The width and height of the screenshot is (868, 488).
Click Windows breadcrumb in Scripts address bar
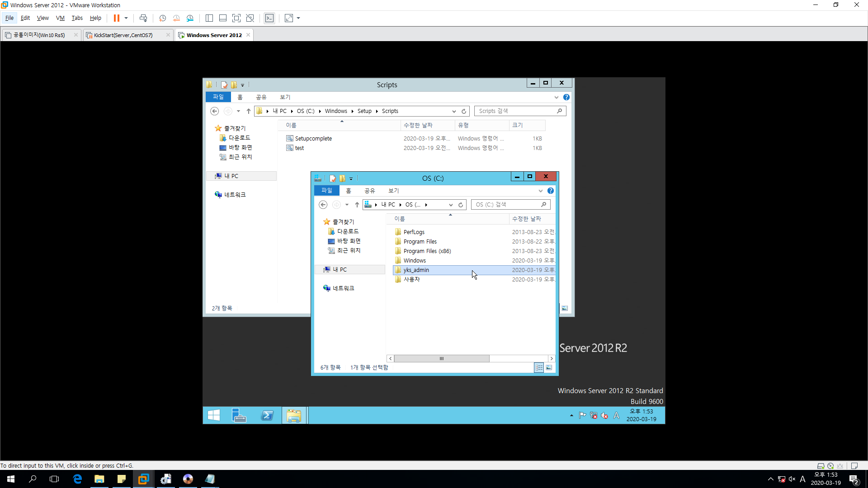click(x=336, y=111)
